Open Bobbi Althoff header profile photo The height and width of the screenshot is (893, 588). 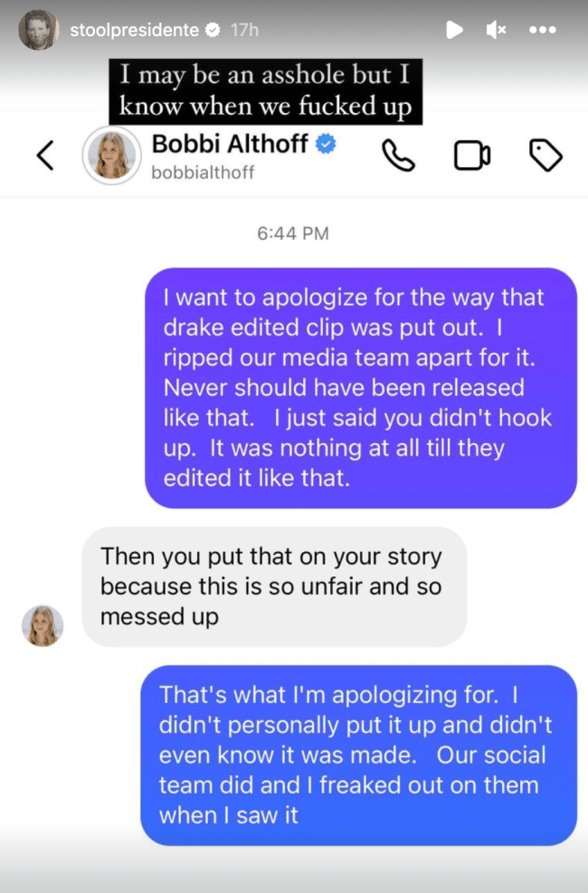111,156
